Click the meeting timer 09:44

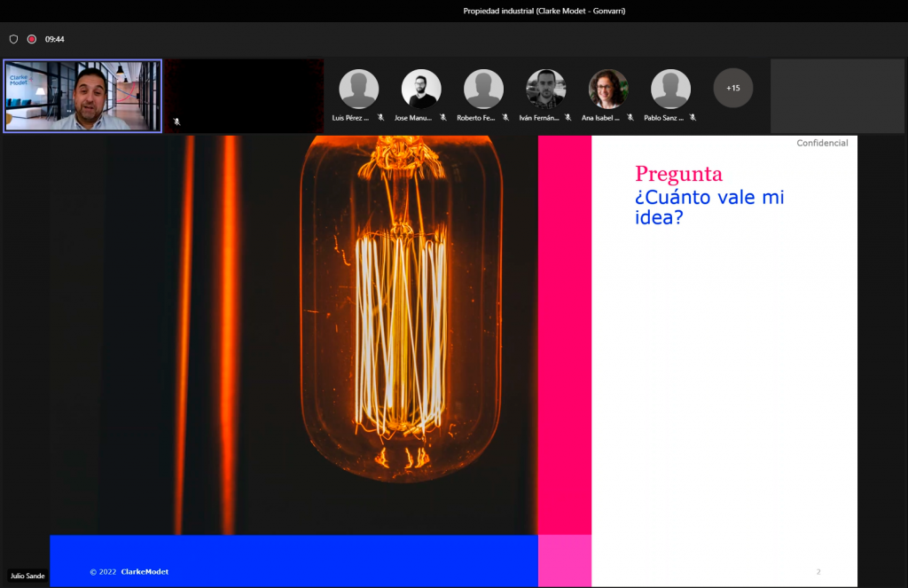tap(55, 39)
